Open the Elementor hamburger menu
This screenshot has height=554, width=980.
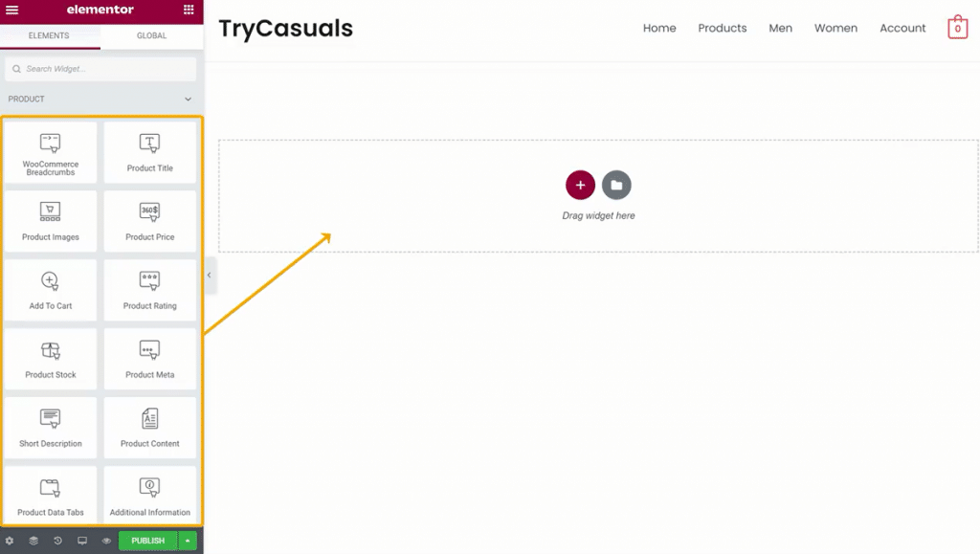(11, 10)
